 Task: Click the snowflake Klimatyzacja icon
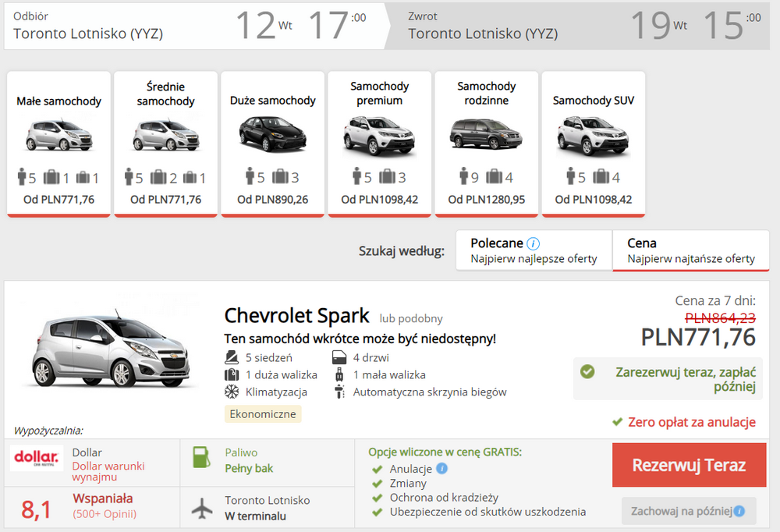pyautogui.click(x=232, y=392)
